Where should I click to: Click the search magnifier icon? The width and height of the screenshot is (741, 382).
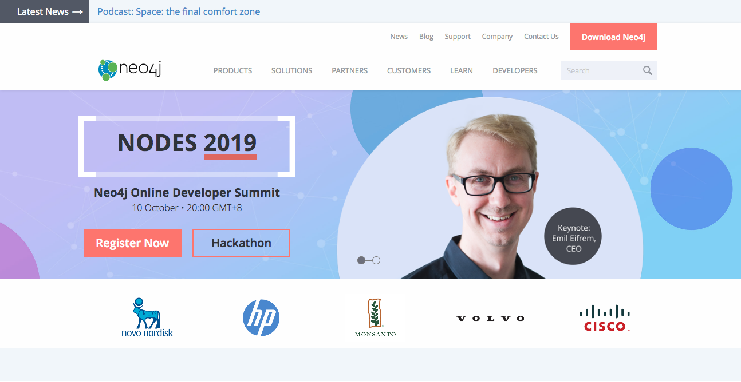(647, 70)
